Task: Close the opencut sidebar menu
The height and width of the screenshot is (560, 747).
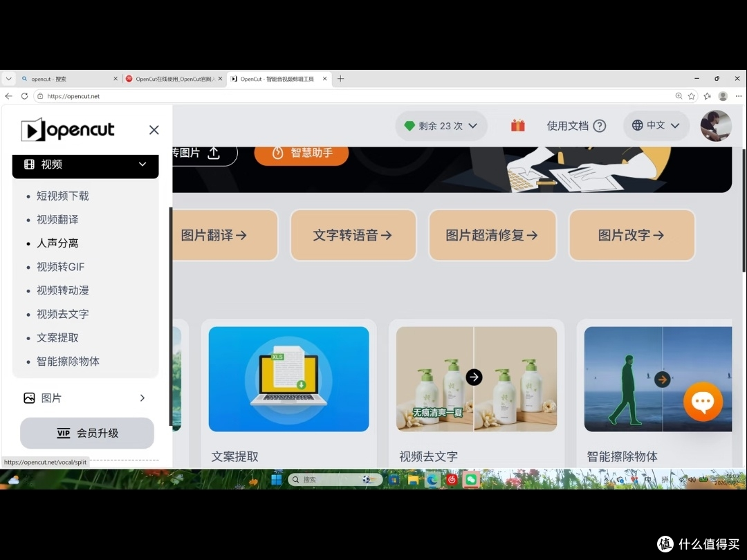Action: tap(154, 130)
